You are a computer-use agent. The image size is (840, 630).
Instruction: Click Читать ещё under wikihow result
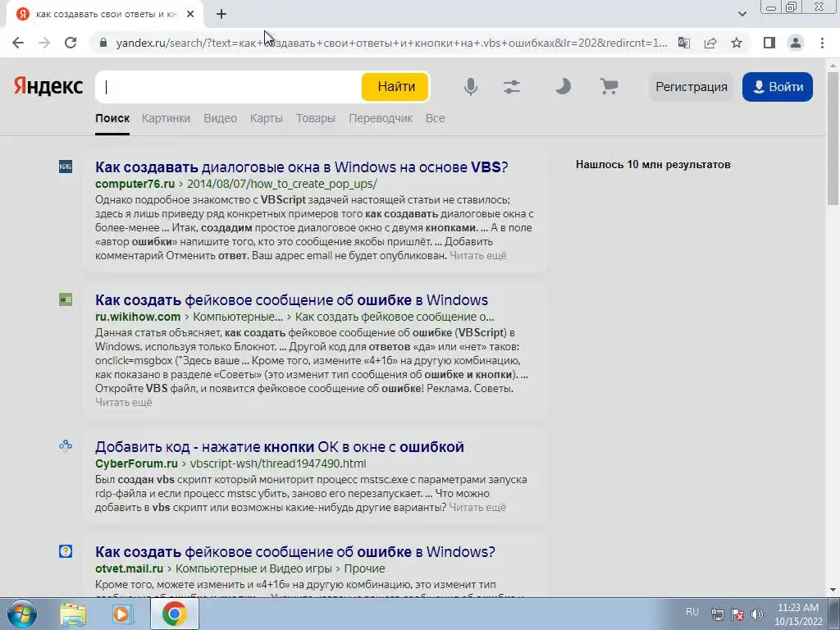124,402
